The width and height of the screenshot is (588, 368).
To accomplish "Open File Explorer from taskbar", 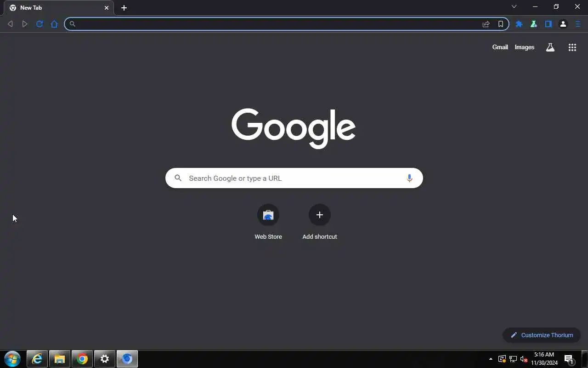I will click(60, 359).
